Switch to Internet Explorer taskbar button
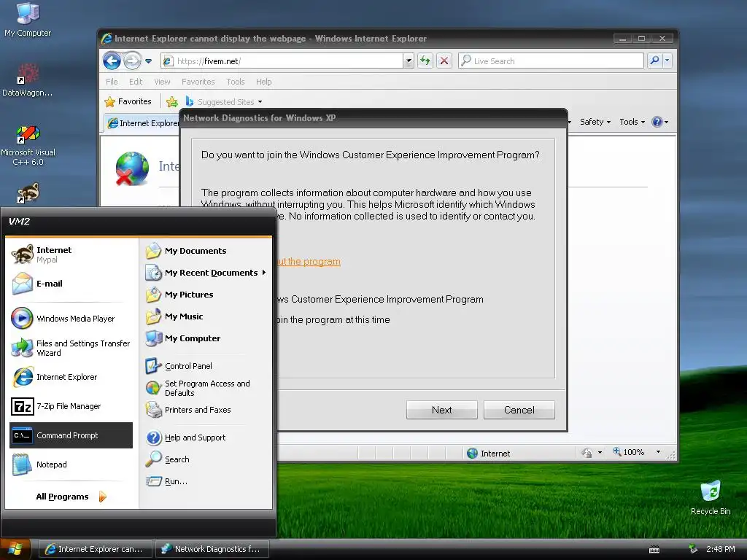Viewport: 747px width, 560px height. coord(95,549)
